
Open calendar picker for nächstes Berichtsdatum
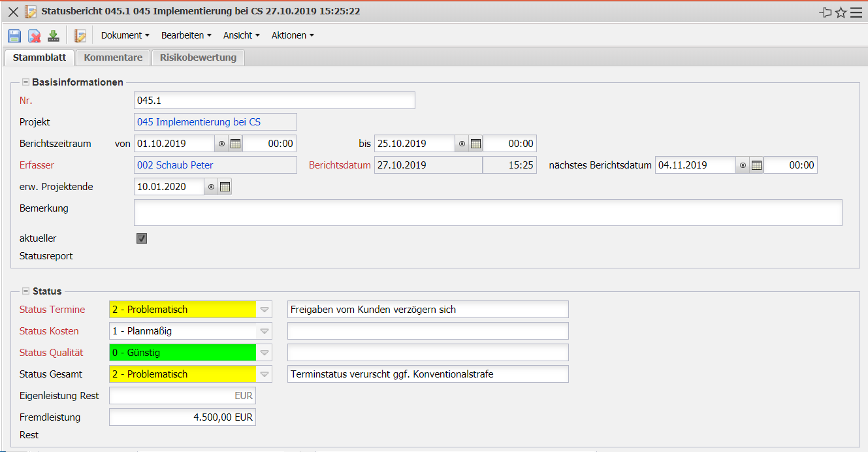(x=756, y=165)
